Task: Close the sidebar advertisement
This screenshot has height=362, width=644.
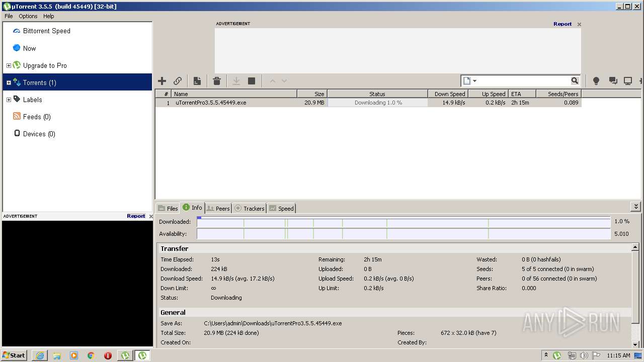Action: click(151, 216)
